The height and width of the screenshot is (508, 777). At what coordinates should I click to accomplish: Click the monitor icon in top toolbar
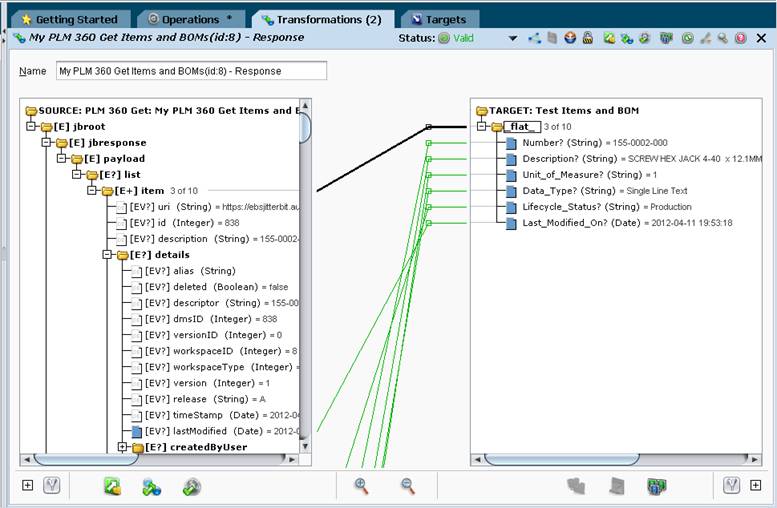tap(666, 38)
